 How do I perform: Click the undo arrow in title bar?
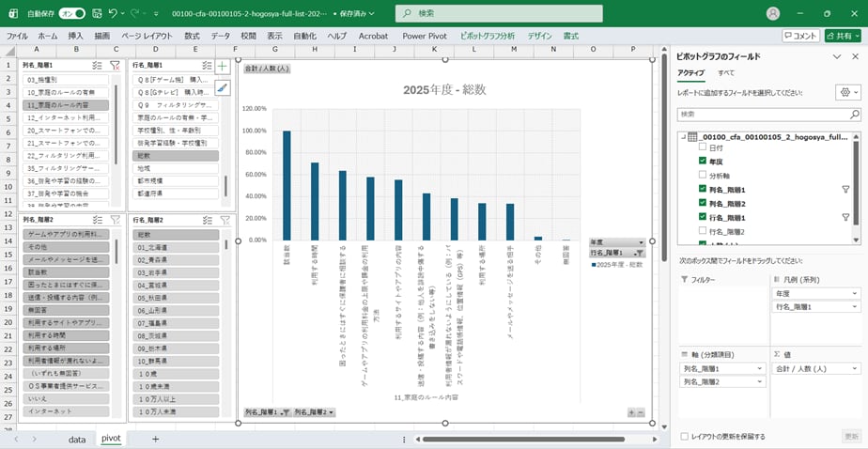tap(115, 13)
